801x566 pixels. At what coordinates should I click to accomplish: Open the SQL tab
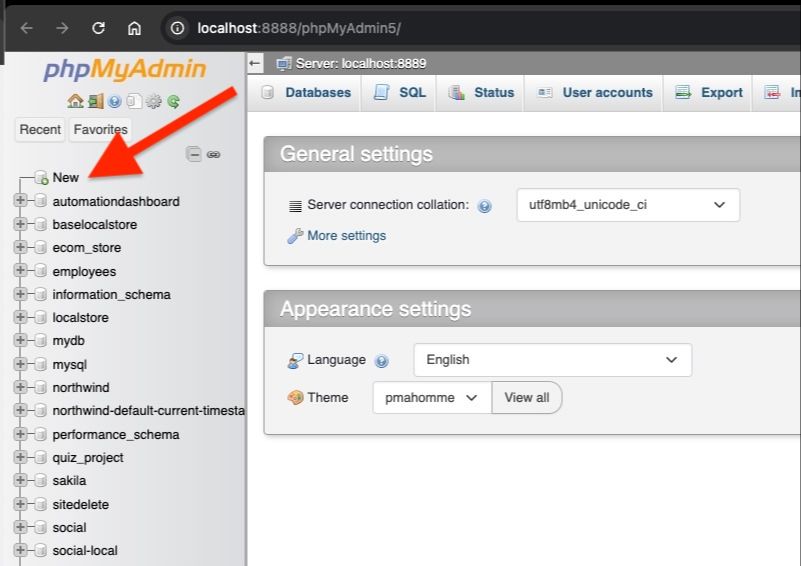click(x=399, y=92)
